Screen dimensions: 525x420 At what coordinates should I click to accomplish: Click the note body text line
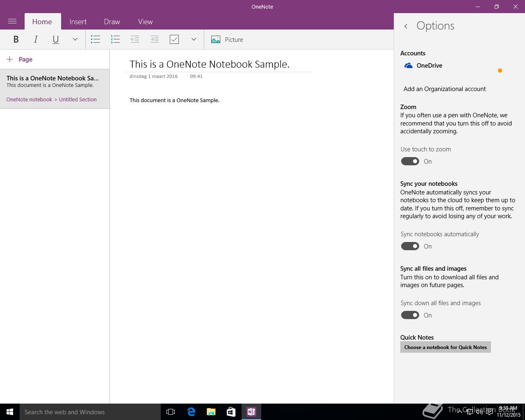click(174, 100)
